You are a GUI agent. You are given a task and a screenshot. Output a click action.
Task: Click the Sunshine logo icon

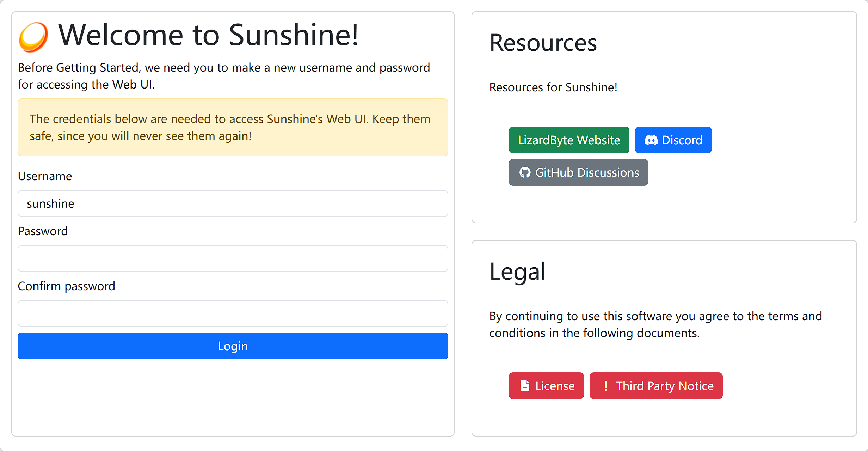point(33,37)
